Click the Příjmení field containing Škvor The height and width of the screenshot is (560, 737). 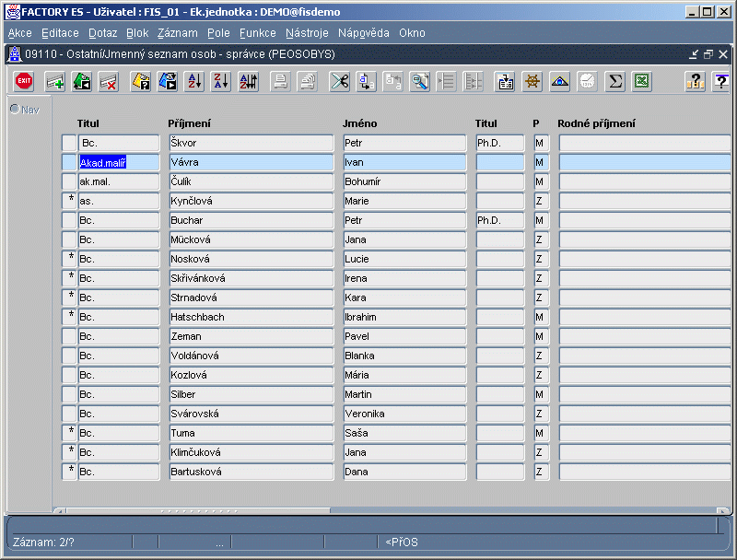[x=252, y=143]
